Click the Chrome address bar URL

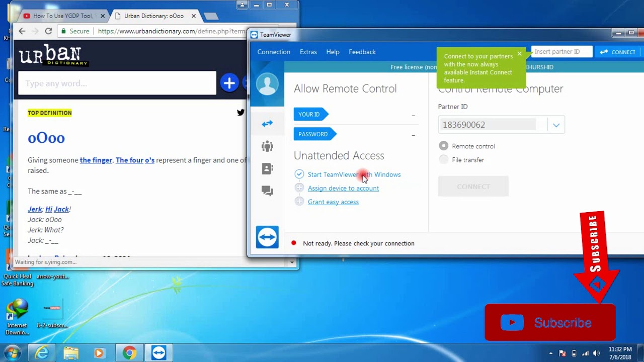point(171,31)
